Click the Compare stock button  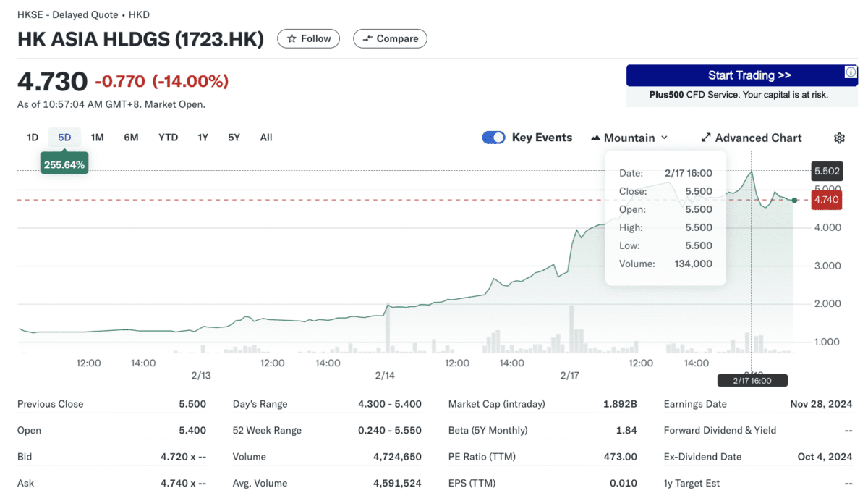pos(390,38)
